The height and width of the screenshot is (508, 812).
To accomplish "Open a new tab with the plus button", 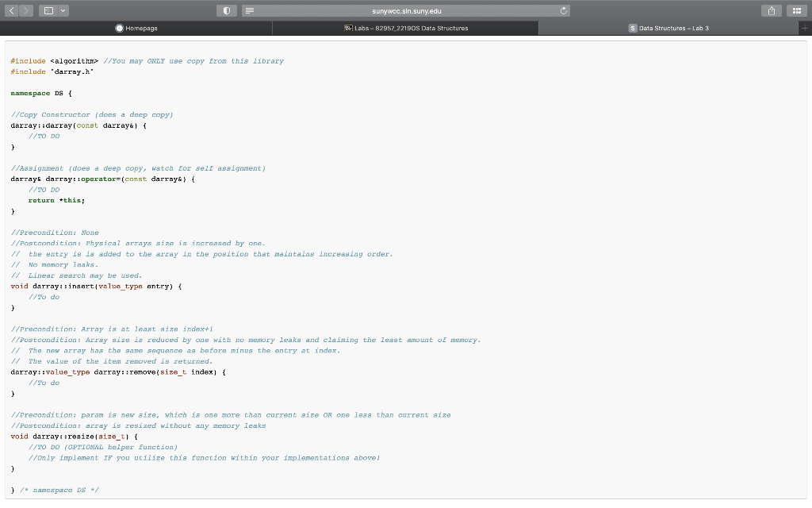I will point(805,28).
